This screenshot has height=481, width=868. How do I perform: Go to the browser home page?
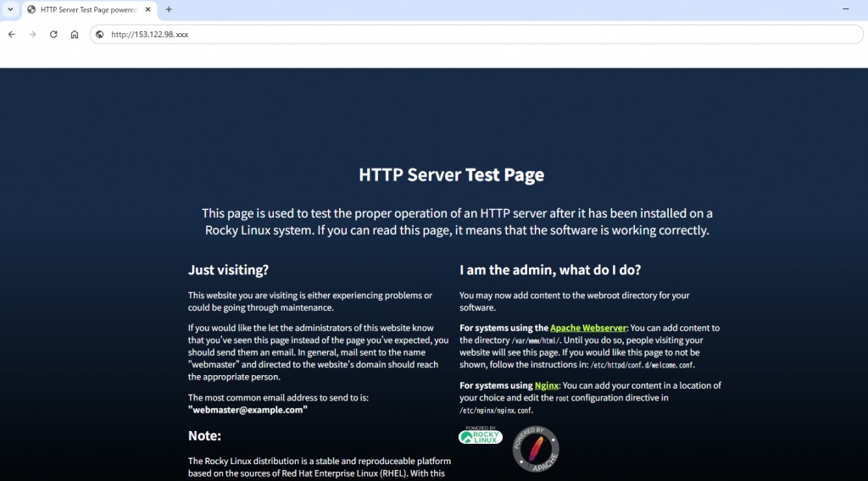[x=75, y=34]
